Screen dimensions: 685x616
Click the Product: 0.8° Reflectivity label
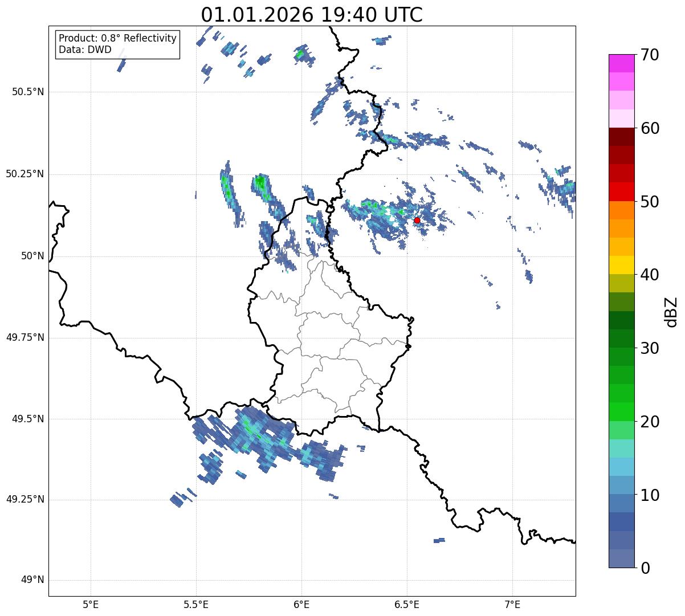118,38
